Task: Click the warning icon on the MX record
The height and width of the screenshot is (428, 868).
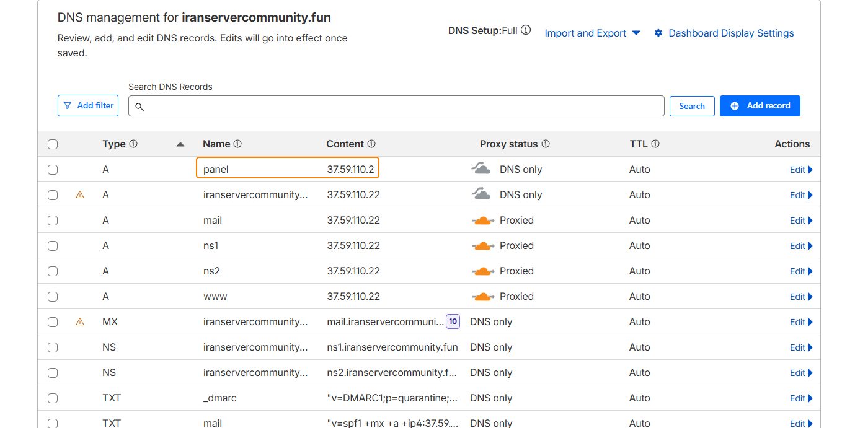Action: [x=80, y=321]
